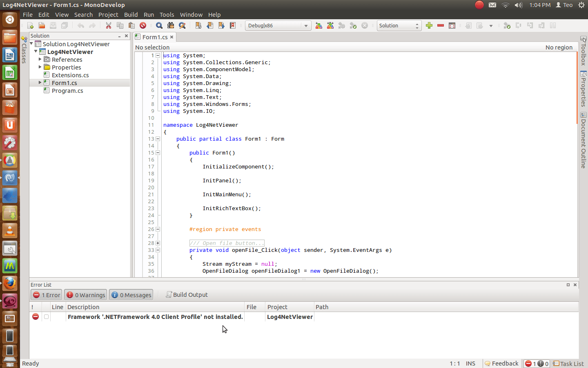The image size is (588, 368).
Task: Fold openFile_Click method at line 33
Action: pyautogui.click(x=158, y=250)
